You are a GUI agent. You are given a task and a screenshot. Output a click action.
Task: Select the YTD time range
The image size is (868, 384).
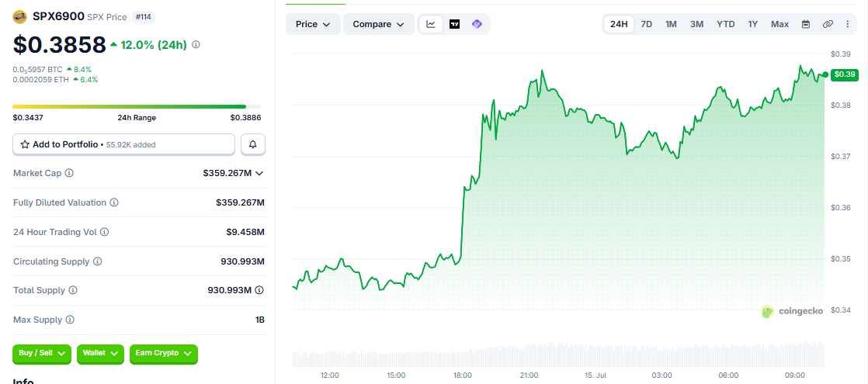726,24
